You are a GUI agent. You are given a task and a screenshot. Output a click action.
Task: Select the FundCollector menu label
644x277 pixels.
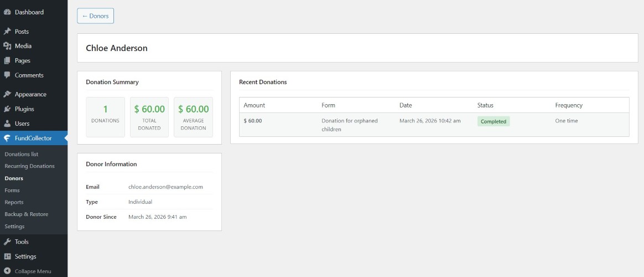[x=33, y=138]
